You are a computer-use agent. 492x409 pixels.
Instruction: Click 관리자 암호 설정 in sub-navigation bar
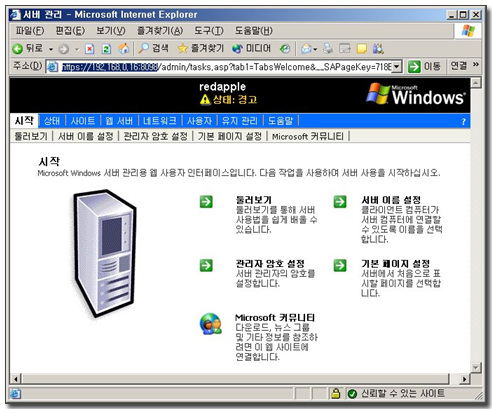pos(155,136)
